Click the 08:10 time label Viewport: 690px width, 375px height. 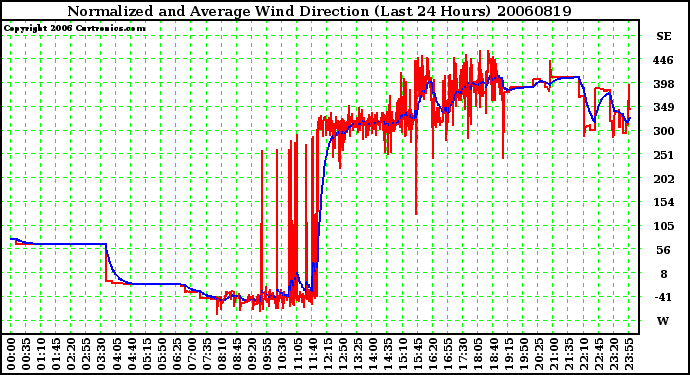click(x=222, y=354)
